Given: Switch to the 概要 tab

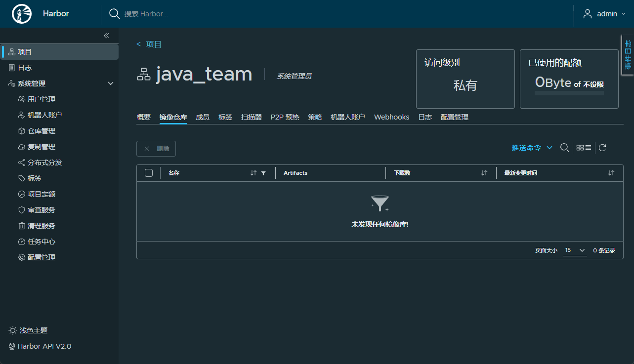Looking at the screenshot, I should coord(144,117).
